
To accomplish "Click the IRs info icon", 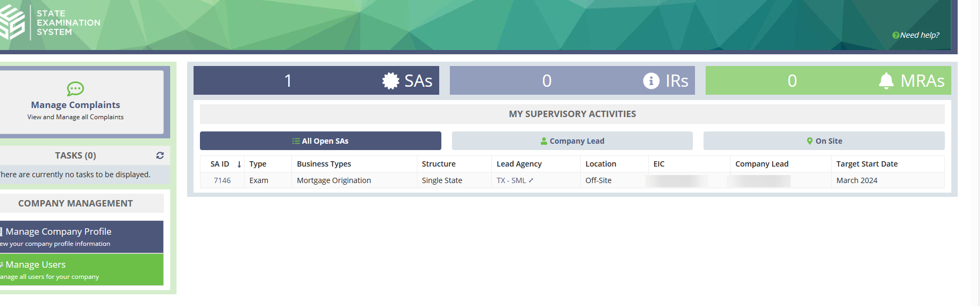I will pyautogui.click(x=651, y=81).
